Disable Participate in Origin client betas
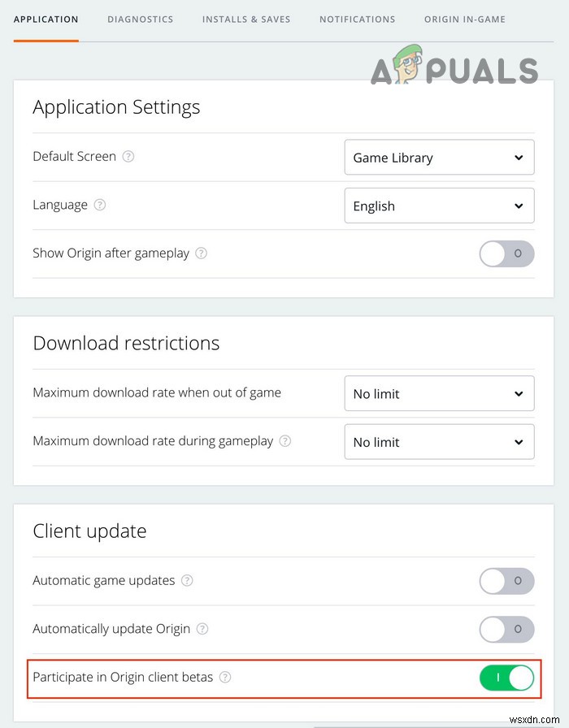The height and width of the screenshot is (728, 569). [506, 678]
